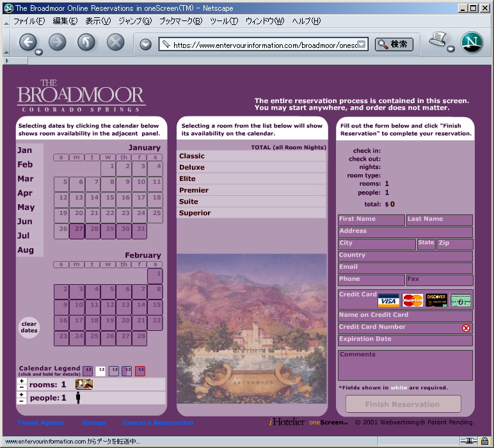
Task: Open the ウィンドウ(W) menu
Action: coord(265,21)
